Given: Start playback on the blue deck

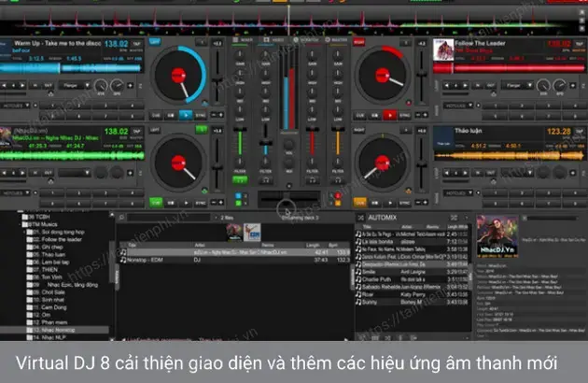Looking at the screenshot, I should 186,115.
